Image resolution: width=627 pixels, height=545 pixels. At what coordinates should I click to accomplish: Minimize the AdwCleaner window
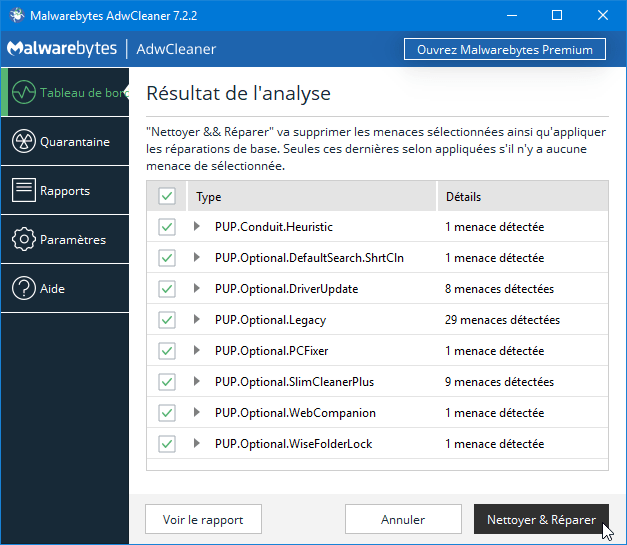click(512, 15)
